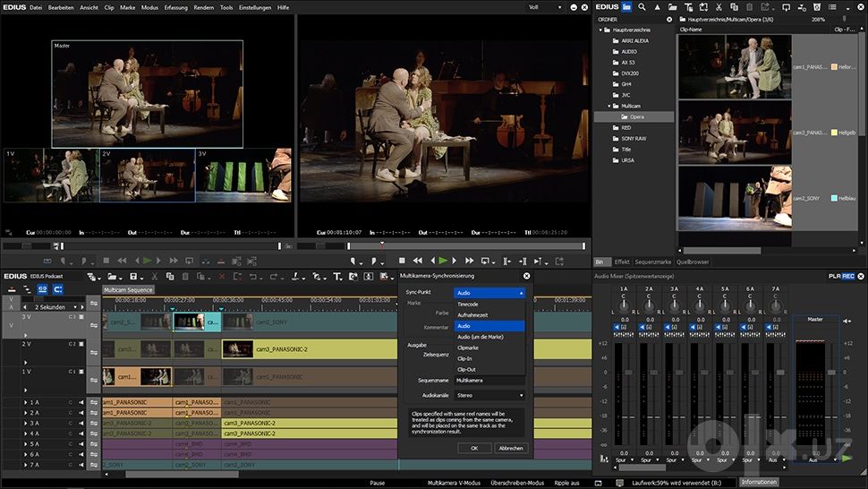Choose Timecode in sync list

(x=489, y=304)
